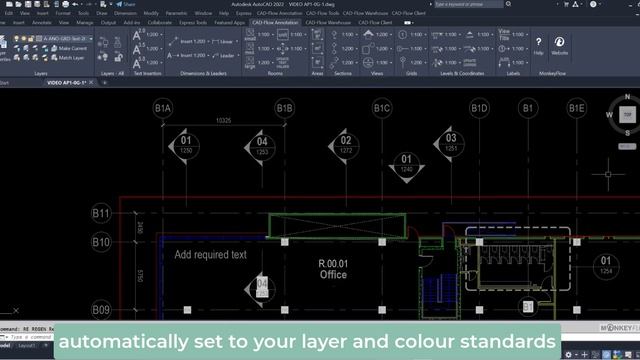The height and width of the screenshot is (360, 640).
Task: Switch to the CAD-Flow Client ribbon tab
Action: click(x=375, y=23)
